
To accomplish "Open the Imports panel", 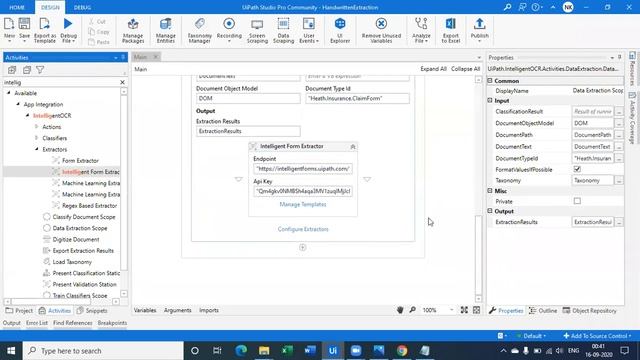I will [x=209, y=310].
